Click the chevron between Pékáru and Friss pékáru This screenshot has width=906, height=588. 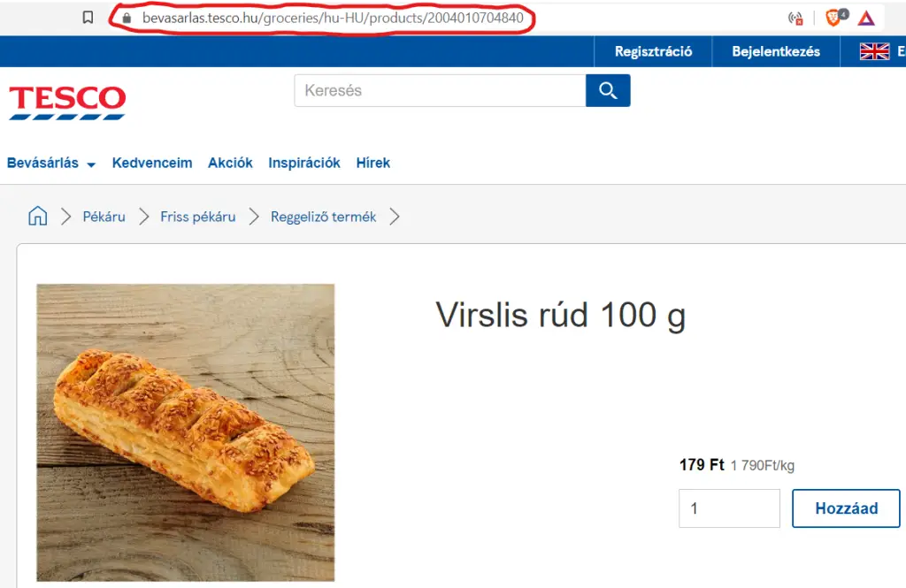pyautogui.click(x=144, y=217)
